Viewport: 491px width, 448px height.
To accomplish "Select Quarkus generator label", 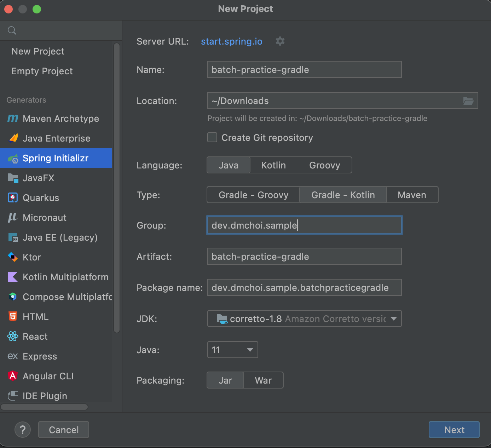I will click(x=41, y=198).
